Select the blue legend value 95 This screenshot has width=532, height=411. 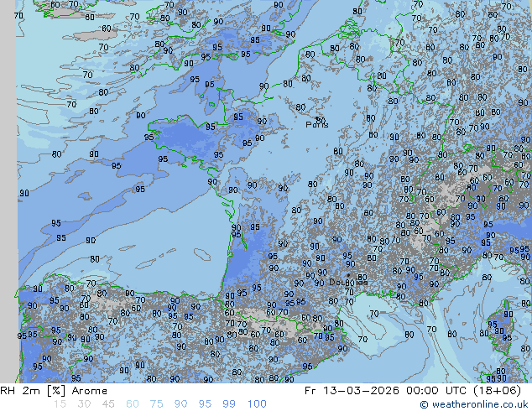205,404
